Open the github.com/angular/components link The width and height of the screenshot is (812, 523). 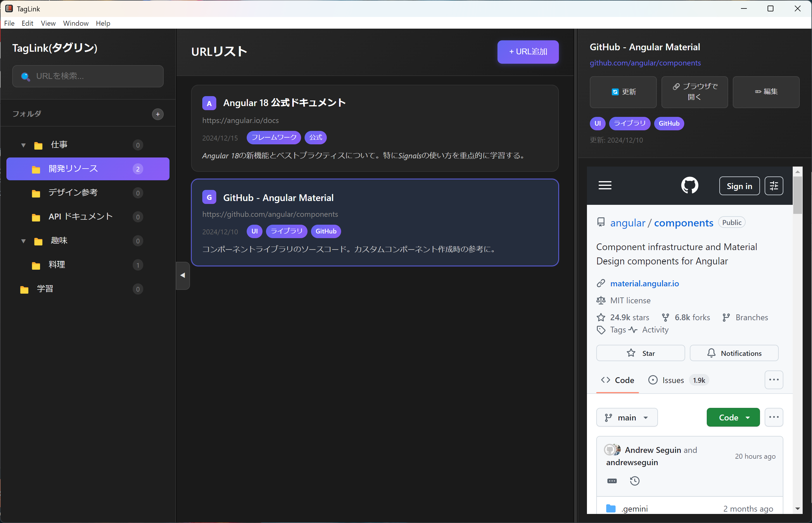click(x=645, y=63)
